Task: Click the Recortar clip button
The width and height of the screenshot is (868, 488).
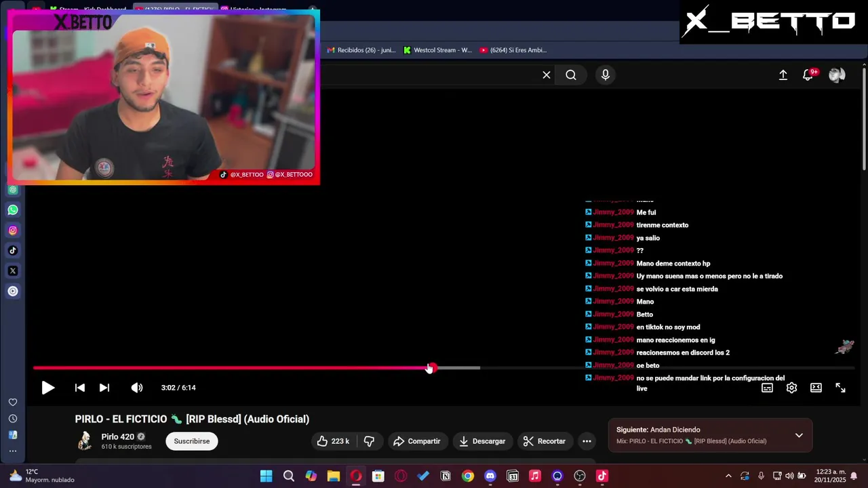Action: coord(545,441)
